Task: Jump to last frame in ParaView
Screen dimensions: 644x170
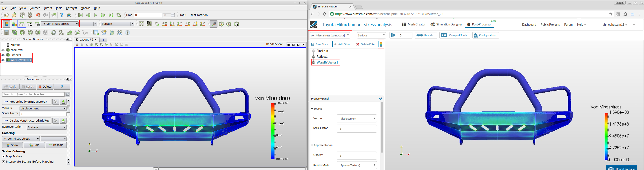Action: pyautogui.click(x=111, y=15)
